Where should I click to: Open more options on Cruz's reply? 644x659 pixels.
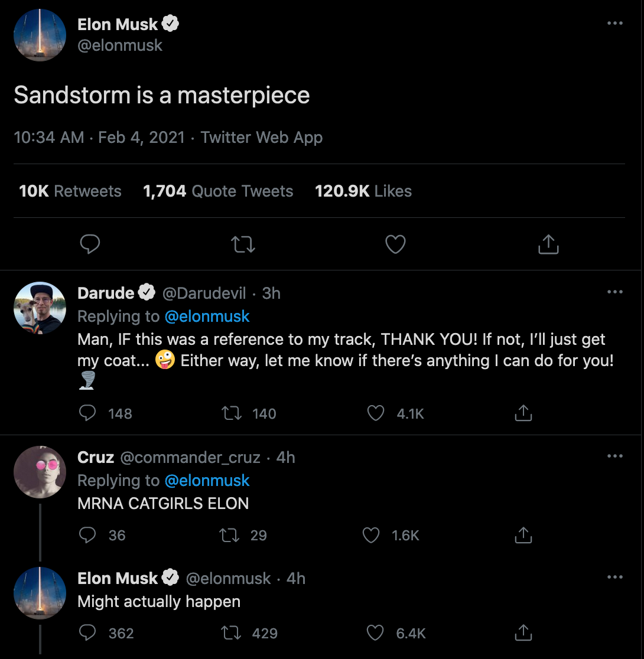tap(614, 456)
